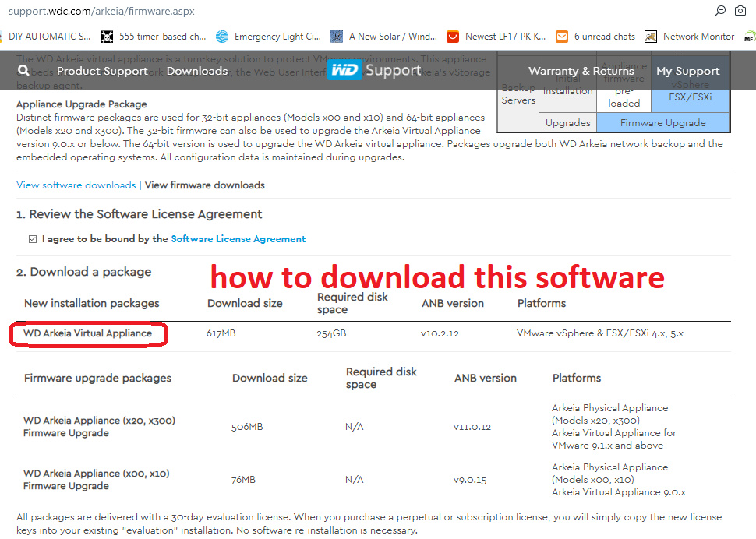This screenshot has width=756, height=539.
Task: Click View firmware downloads text
Action: [x=205, y=185]
